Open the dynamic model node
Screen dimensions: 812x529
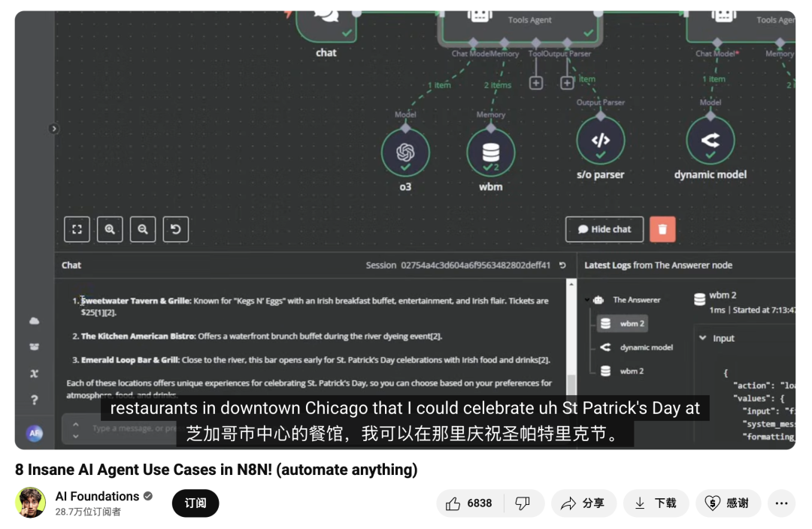pos(710,141)
